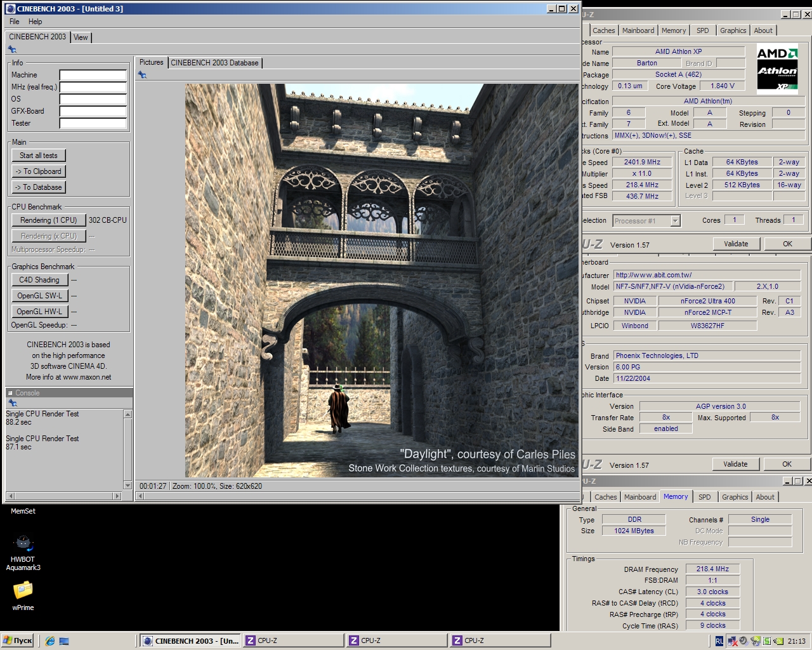Viewport: 812px width, 650px height.
Task: Click the Machine input field
Action: (93, 75)
